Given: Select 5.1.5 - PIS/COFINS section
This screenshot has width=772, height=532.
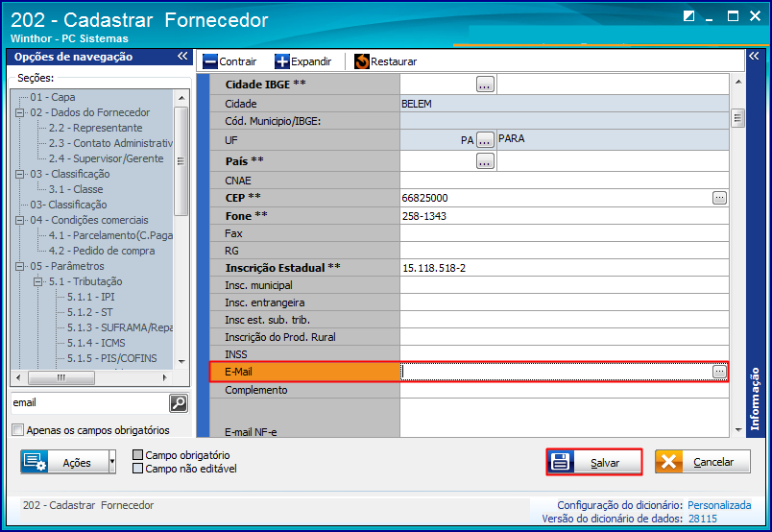Looking at the screenshot, I should pyautogui.click(x=111, y=358).
